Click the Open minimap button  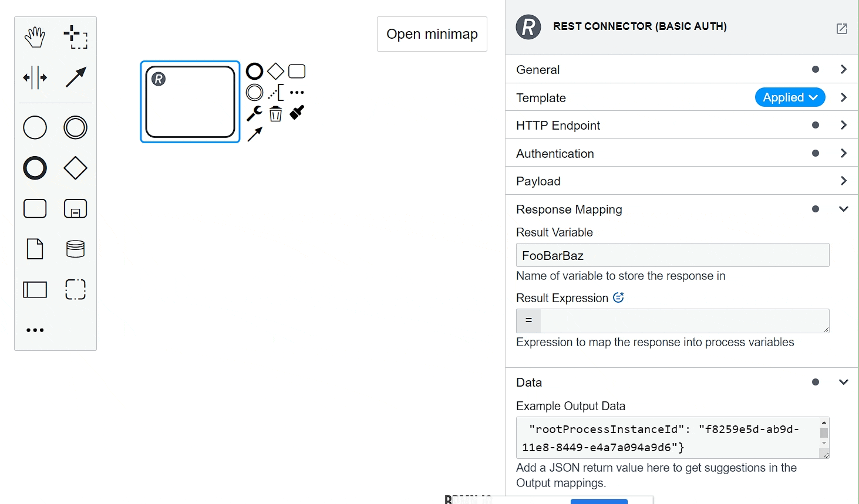(x=432, y=34)
